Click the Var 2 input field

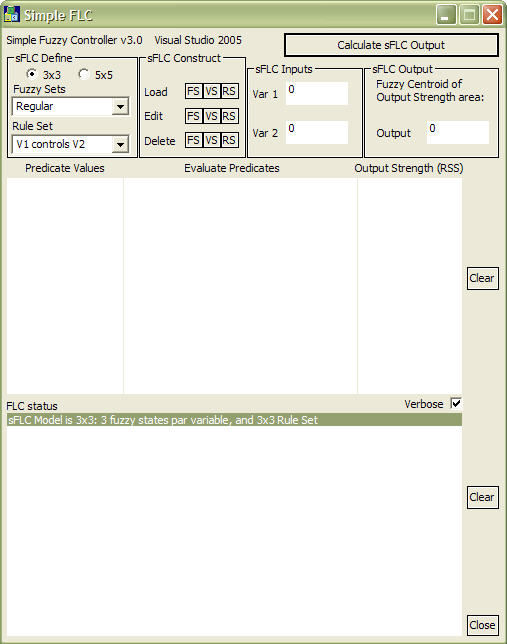pos(317,132)
